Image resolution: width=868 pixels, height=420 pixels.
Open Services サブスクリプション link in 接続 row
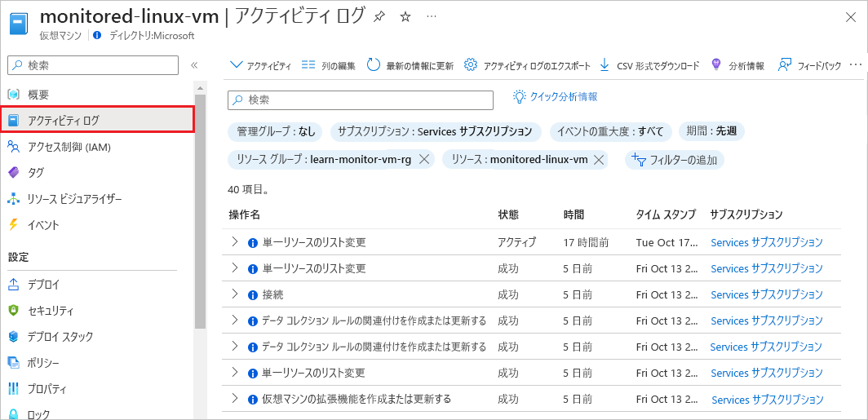(767, 294)
